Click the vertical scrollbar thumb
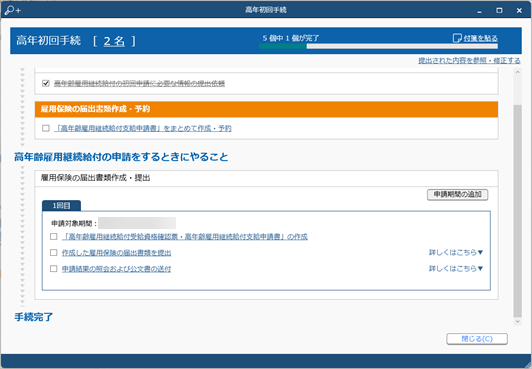 click(x=517, y=211)
